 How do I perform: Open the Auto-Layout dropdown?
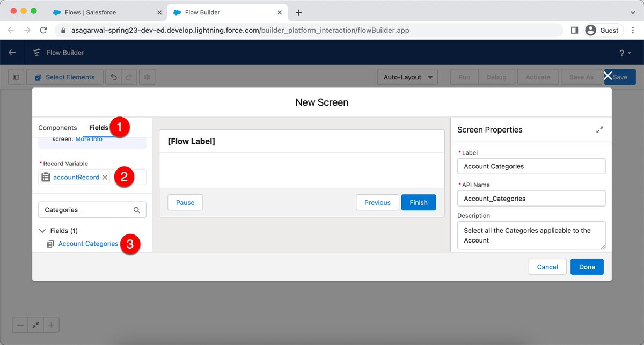click(x=407, y=77)
